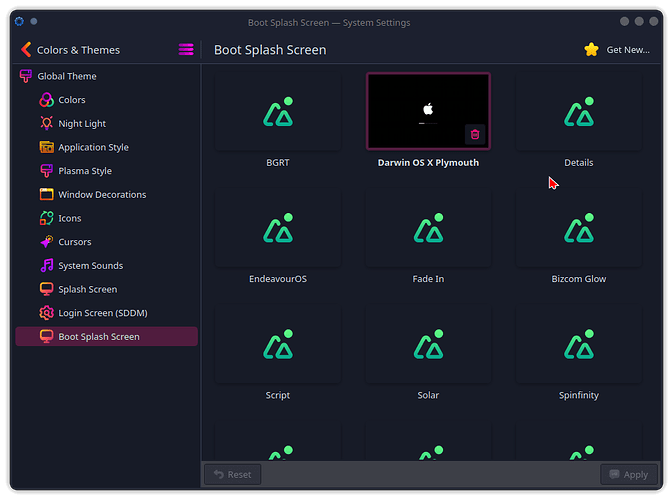Click the "Darwin OS X Plymouth" label
672x500 pixels.
coord(428,163)
